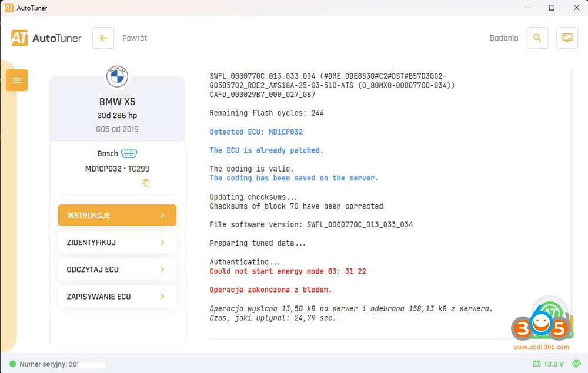Open the INSTRUKCJE section
This screenshot has height=373, width=588.
point(117,216)
